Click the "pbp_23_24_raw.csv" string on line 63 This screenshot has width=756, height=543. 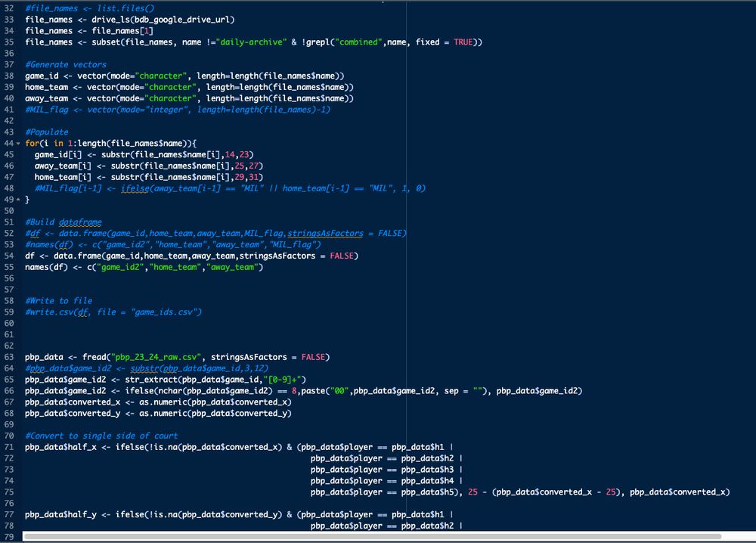156,358
